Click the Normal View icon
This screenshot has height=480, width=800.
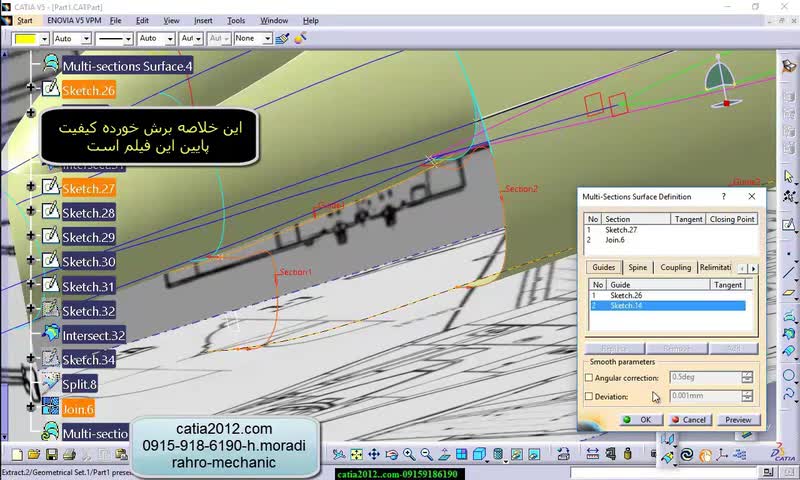pos(444,454)
